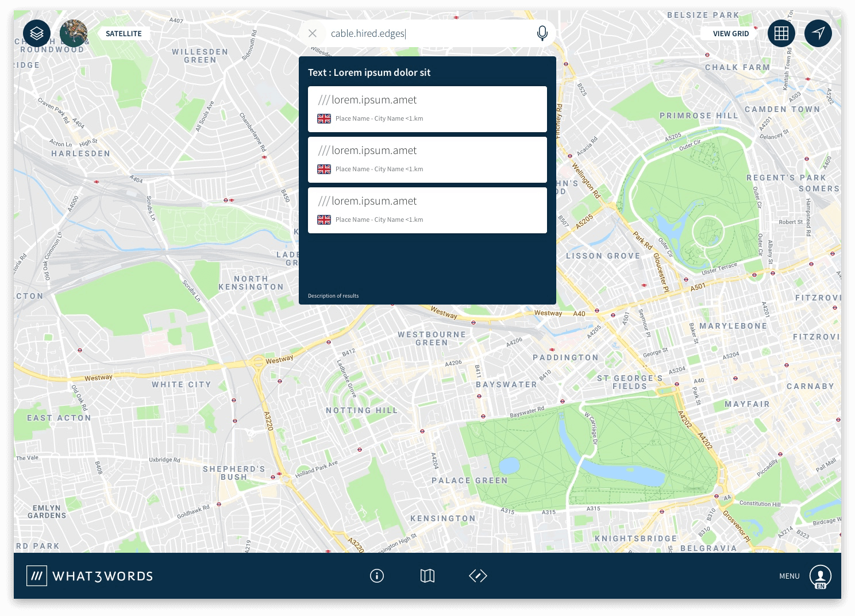Click the REGENT'S PARK map label

[786, 178]
